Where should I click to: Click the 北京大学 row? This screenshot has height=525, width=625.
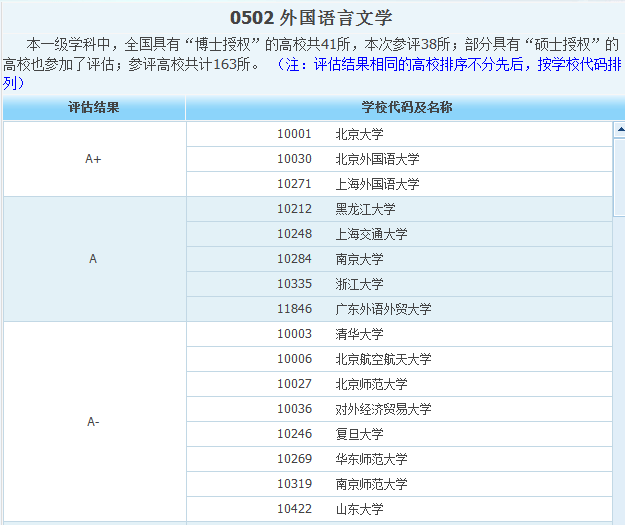coord(359,134)
